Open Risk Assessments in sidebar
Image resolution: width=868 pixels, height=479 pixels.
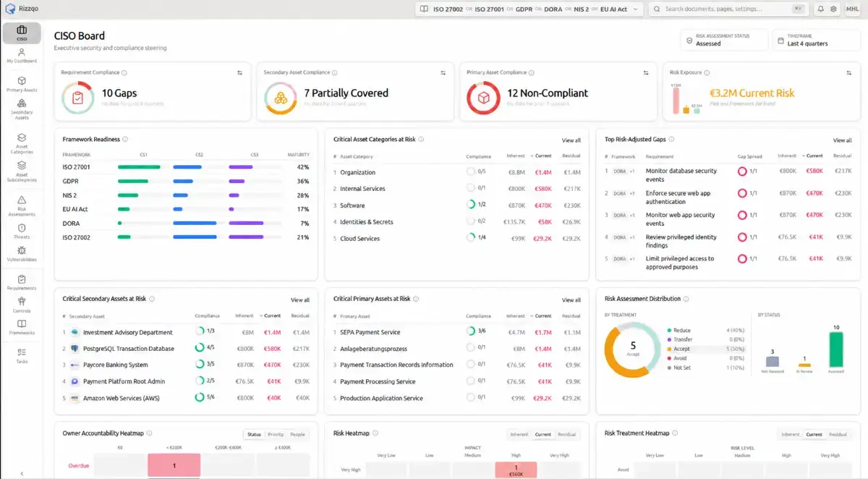[22, 206]
